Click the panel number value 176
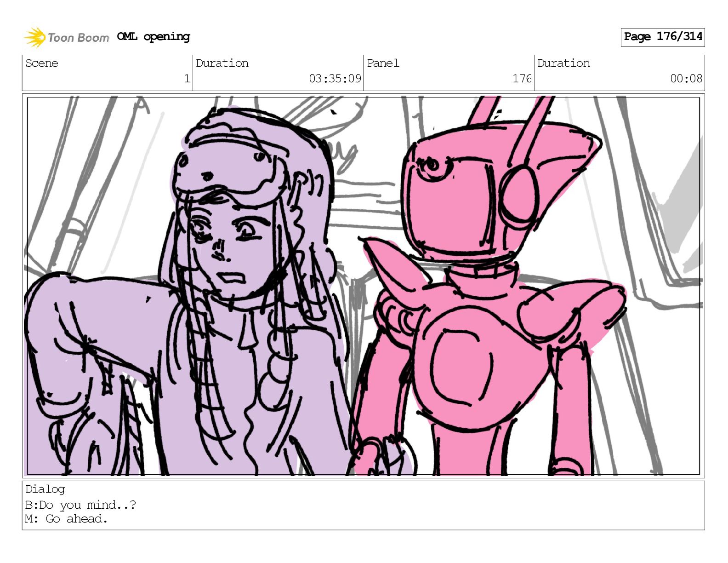 [x=522, y=79]
